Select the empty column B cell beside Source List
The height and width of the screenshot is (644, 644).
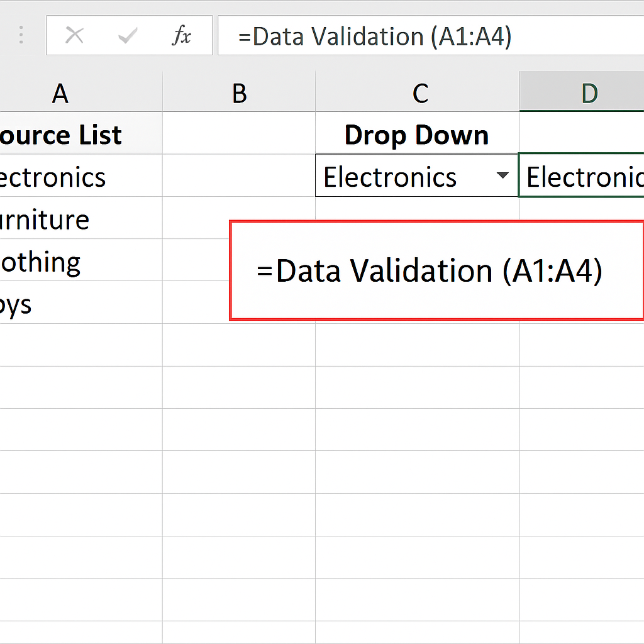pyautogui.click(x=239, y=135)
